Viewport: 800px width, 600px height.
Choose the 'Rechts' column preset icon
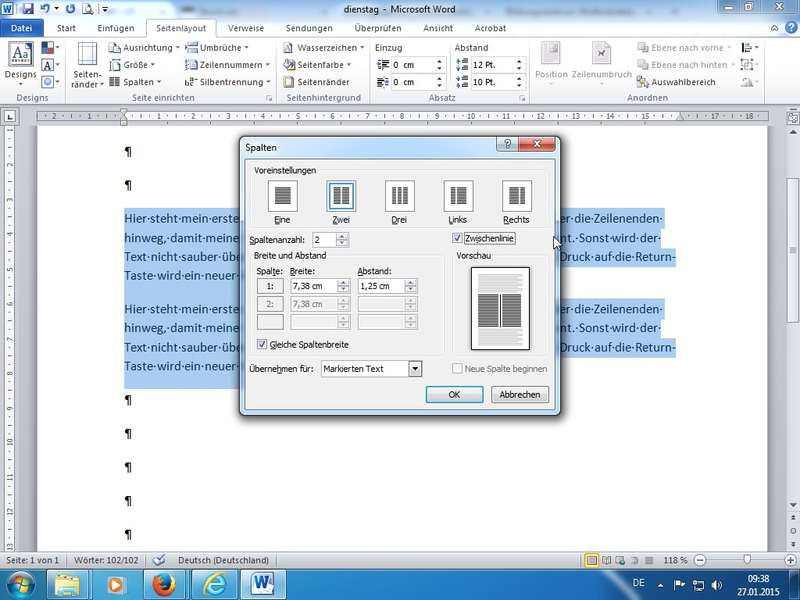[x=516, y=196]
